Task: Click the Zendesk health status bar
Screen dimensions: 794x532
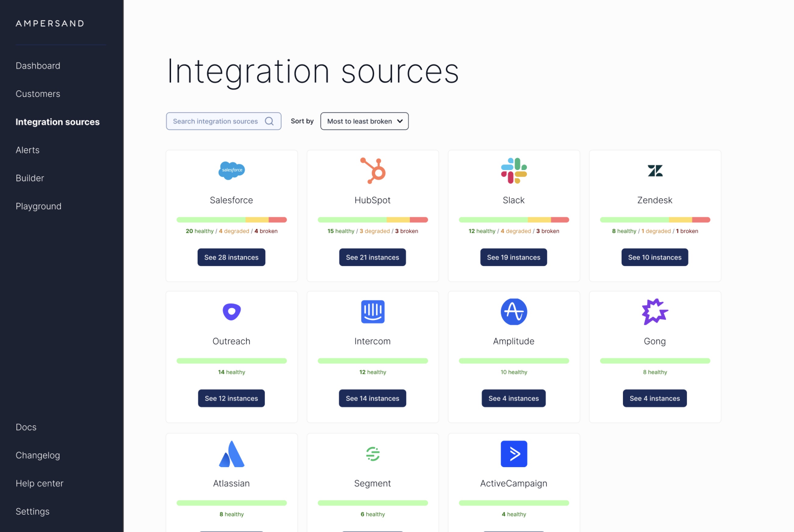Action: (655, 220)
